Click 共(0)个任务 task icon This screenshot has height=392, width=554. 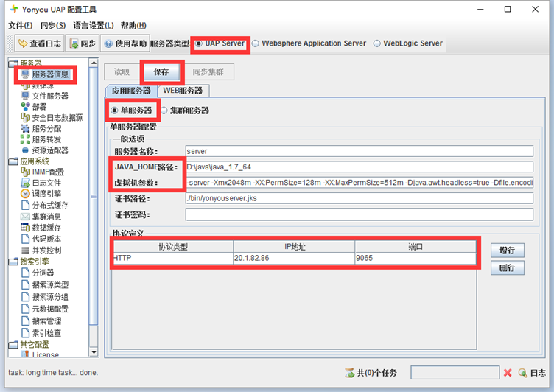tap(349, 373)
